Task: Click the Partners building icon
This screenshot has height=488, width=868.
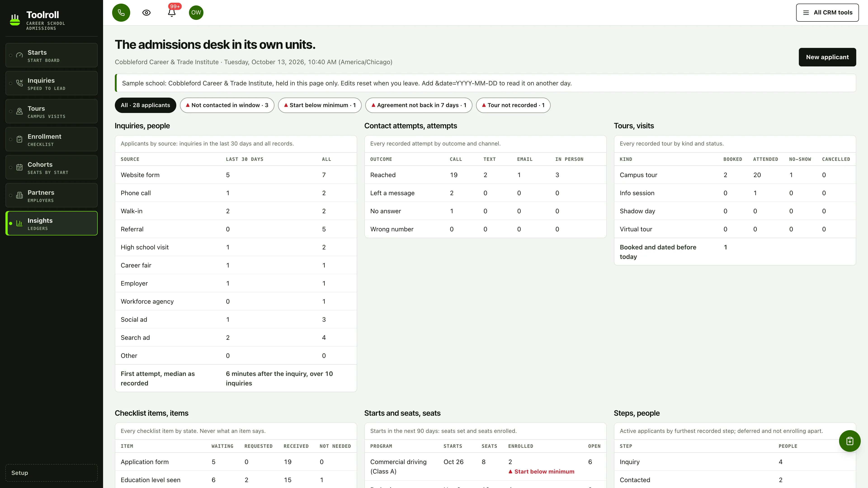Action: point(19,195)
